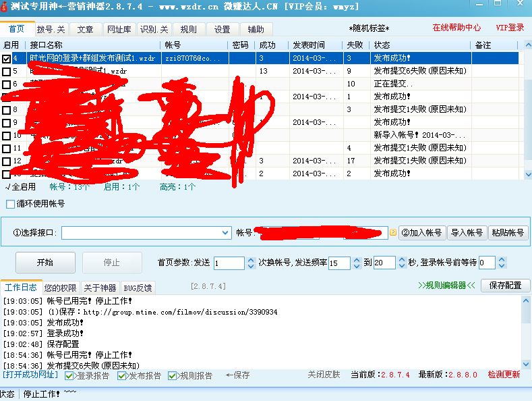
Task: Open the 首页 tab
Action: (16, 29)
